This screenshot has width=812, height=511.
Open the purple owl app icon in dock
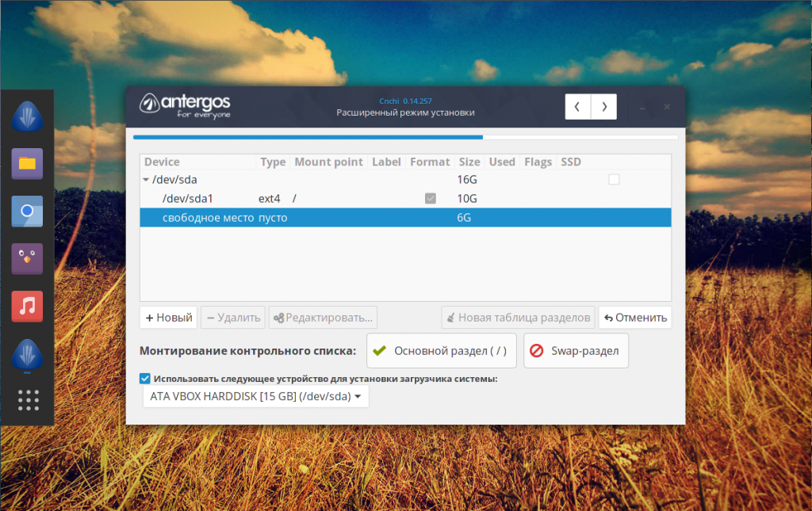[27, 258]
